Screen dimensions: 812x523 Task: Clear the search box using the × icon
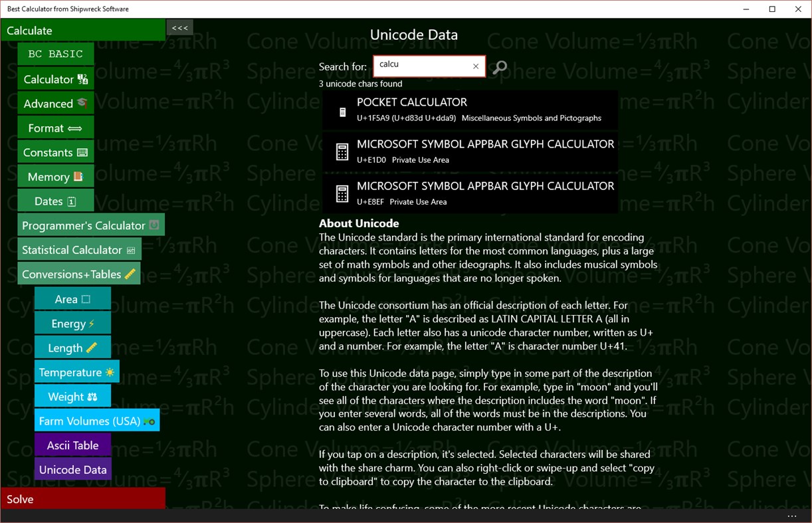coord(476,67)
